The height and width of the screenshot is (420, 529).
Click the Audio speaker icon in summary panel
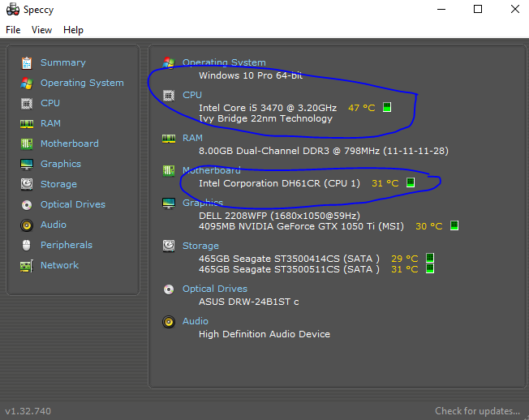169,322
